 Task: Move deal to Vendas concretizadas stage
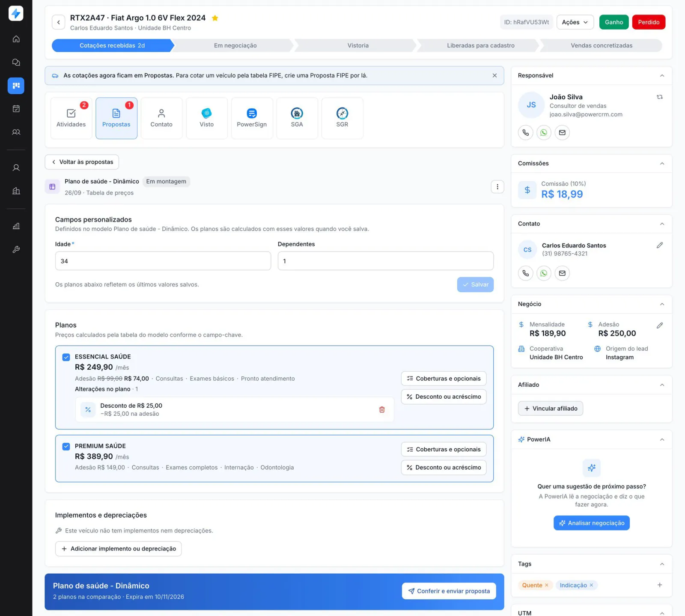coord(601,46)
